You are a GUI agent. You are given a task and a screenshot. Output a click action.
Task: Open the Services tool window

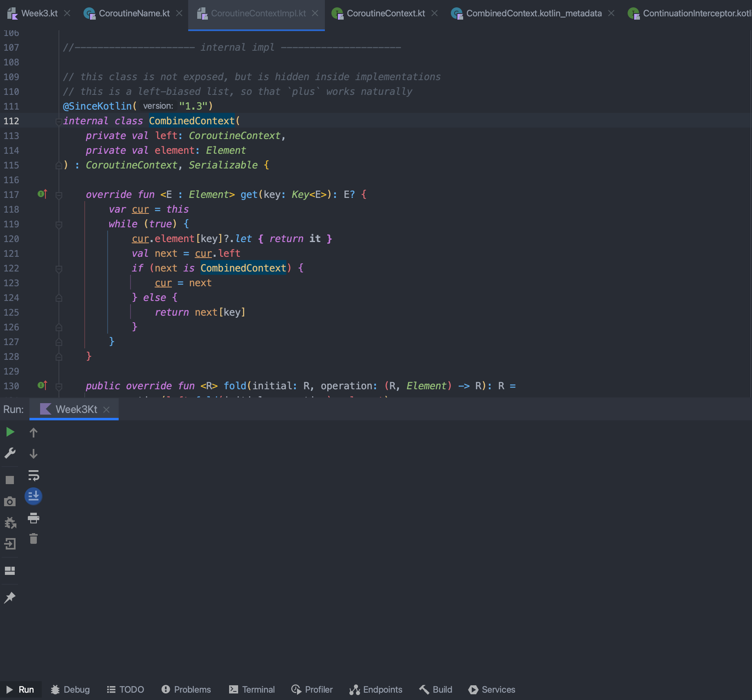[492, 689]
